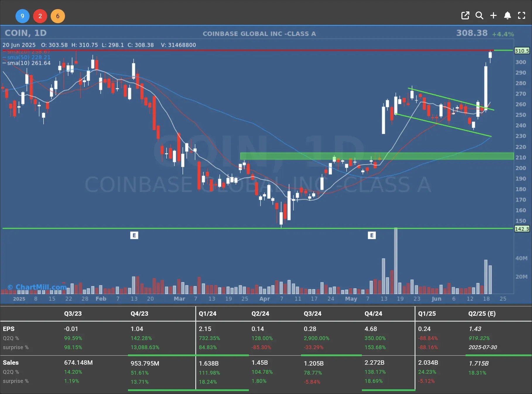
Task: Click the EPS row label
Action: click(9, 329)
